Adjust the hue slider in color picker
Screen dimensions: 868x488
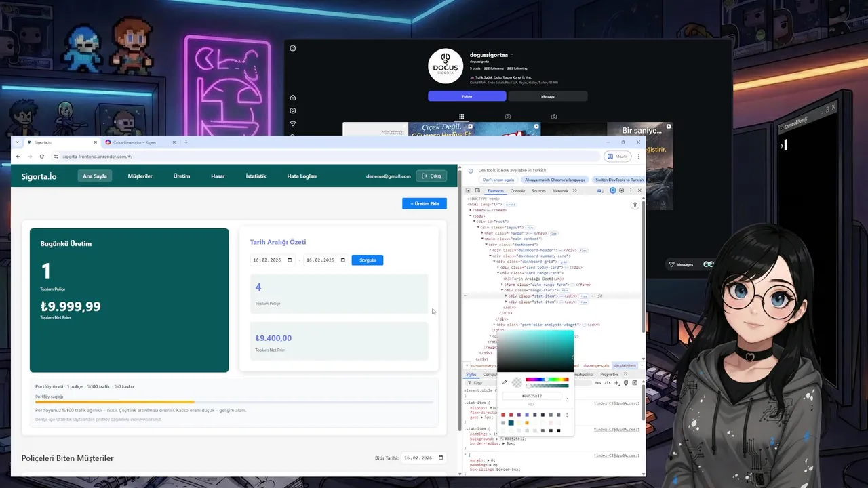click(x=547, y=380)
